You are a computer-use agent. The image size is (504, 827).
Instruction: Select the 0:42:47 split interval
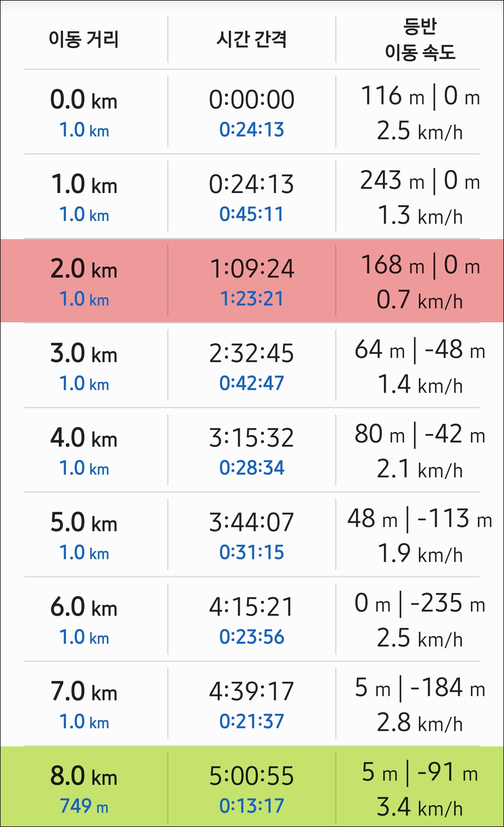coord(251,383)
